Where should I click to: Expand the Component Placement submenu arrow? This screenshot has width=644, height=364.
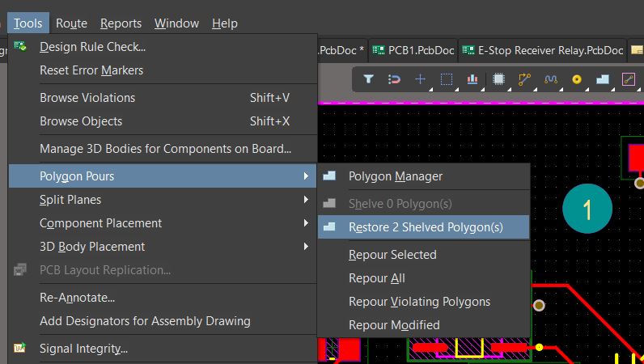click(x=306, y=223)
